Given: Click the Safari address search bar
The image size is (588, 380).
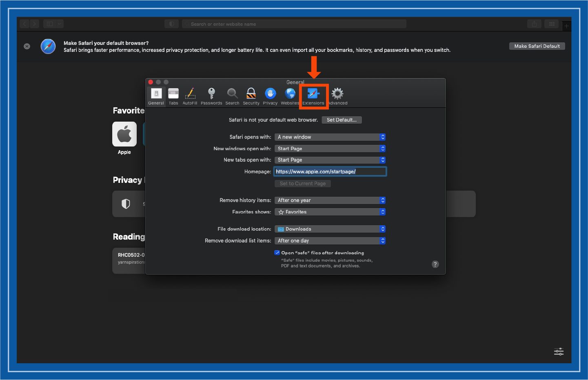Looking at the screenshot, I should click(x=294, y=24).
